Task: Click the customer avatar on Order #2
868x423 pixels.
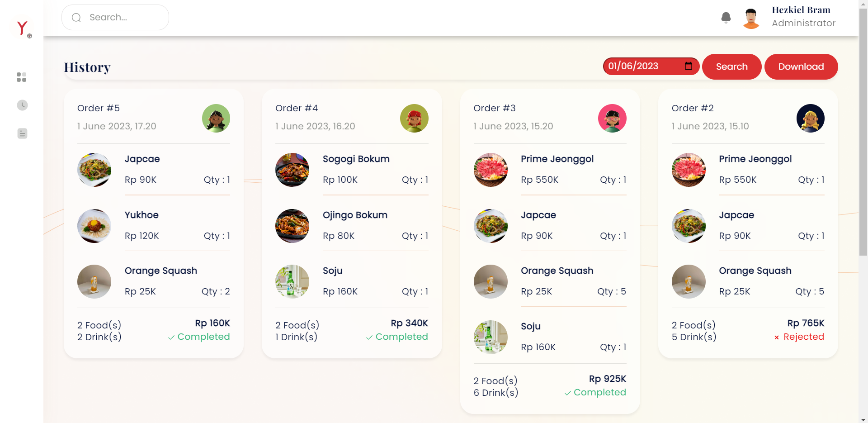Action: point(810,118)
